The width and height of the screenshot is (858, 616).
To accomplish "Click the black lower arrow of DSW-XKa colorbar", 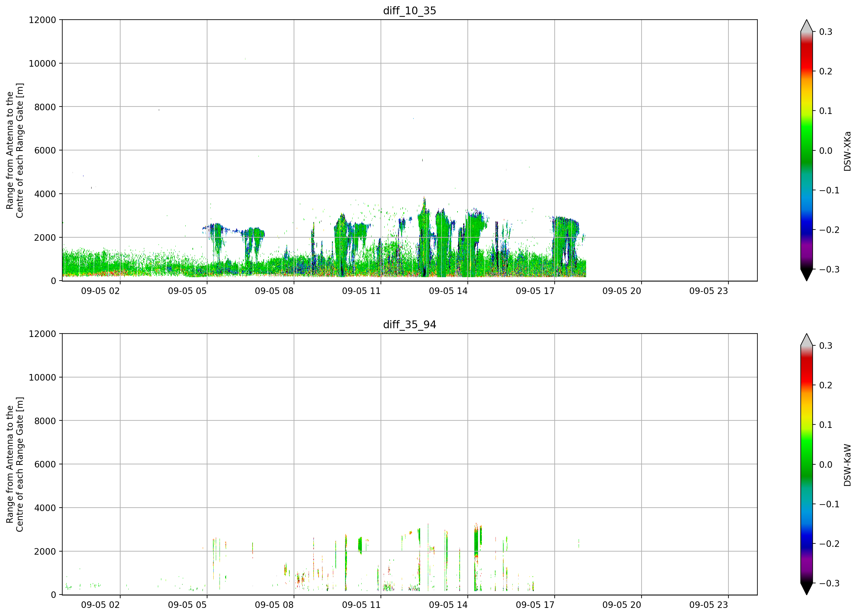I will tap(807, 275).
